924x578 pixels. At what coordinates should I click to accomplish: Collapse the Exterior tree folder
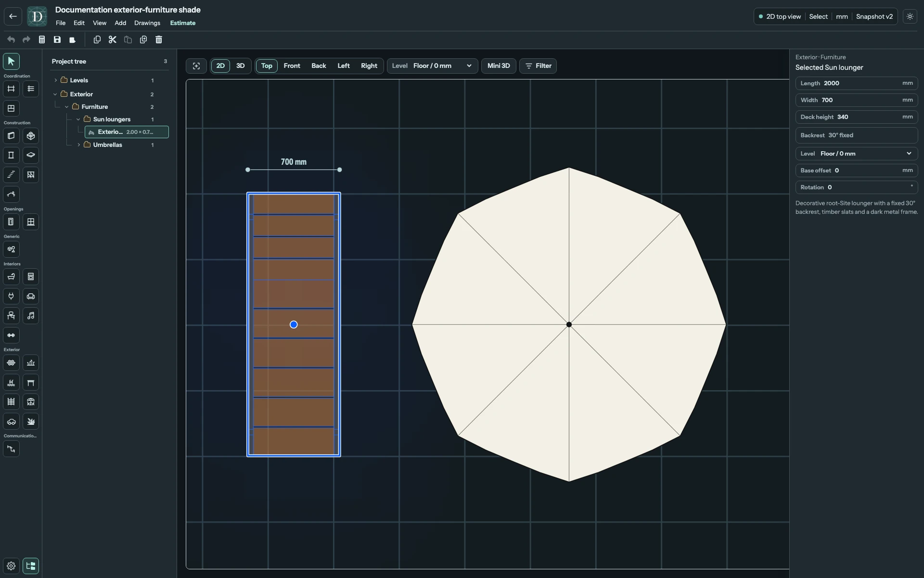pos(55,94)
